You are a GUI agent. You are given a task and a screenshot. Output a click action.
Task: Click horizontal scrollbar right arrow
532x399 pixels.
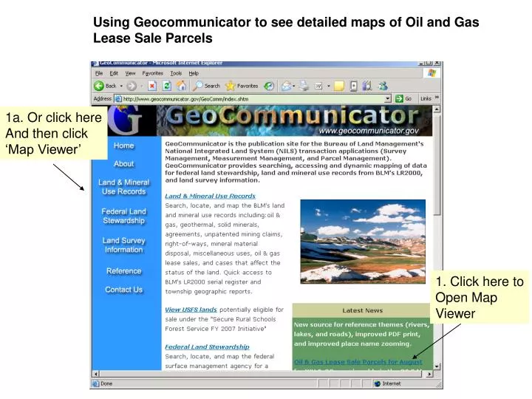coord(429,374)
